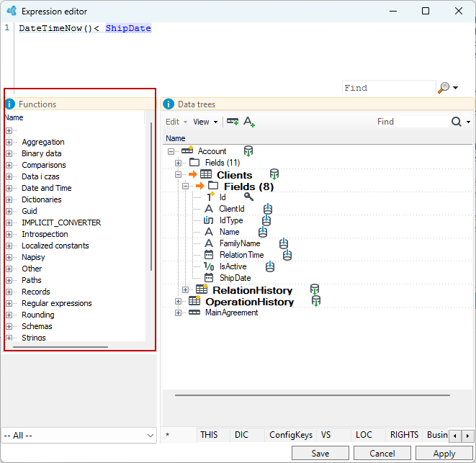Expand the Date and Time group

click(9, 188)
